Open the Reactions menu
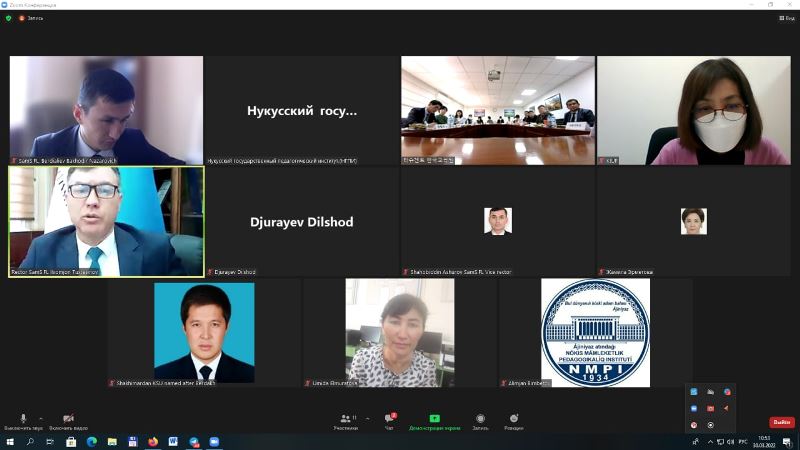The height and width of the screenshot is (450, 800). (x=513, y=419)
